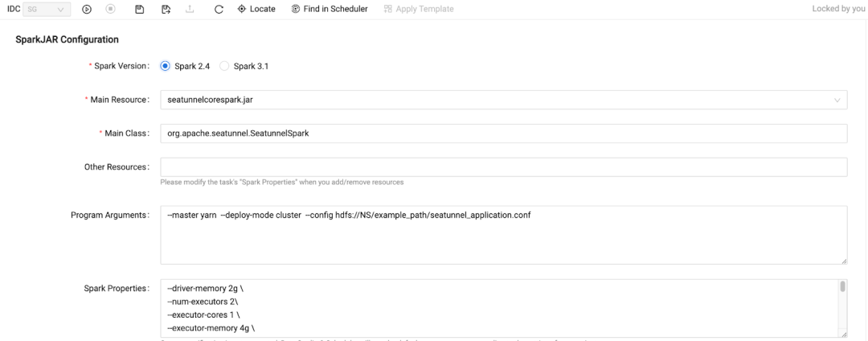
Task: Click the Program Arguments resize handle
Action: [844, 260]
